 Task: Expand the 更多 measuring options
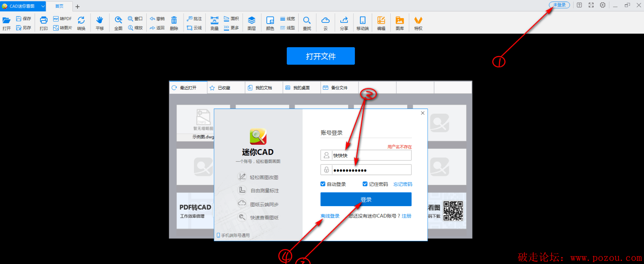click(x=231, y=28)
